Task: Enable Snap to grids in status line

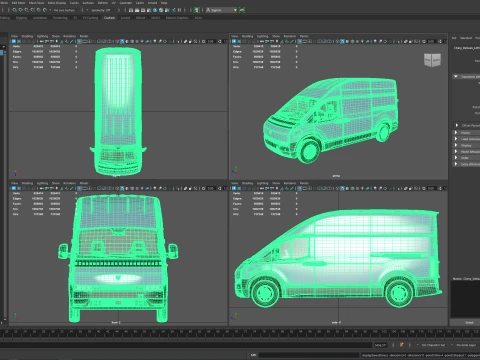Action: [x=14, y=10]
